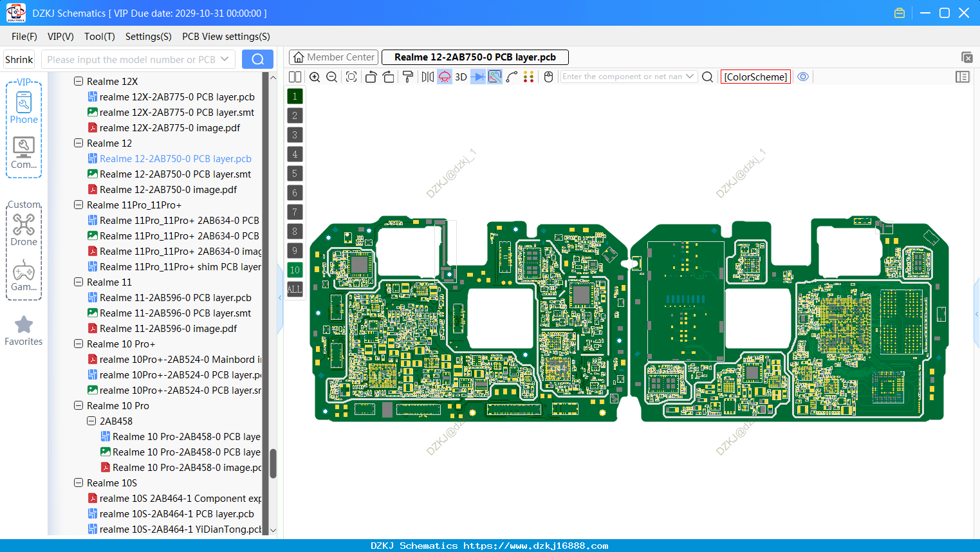Click the detach window icon near tab bar

click(x=966, y=57)
